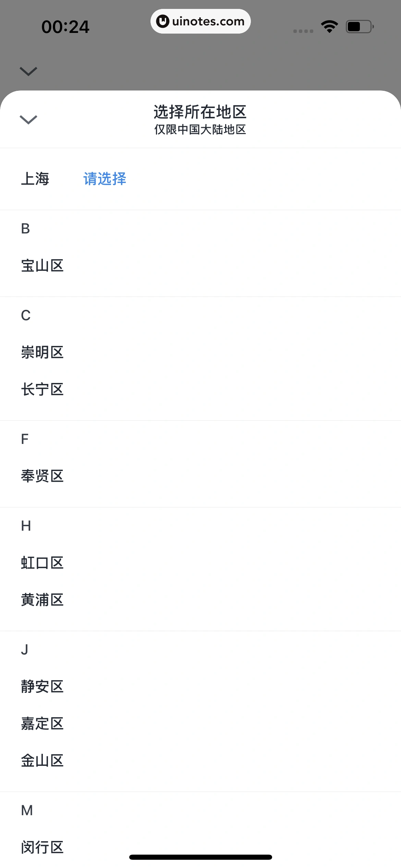Tap the cellular signal dots
Screen dimensions: 401x868
pyautogui.click(x=303, y=31)
